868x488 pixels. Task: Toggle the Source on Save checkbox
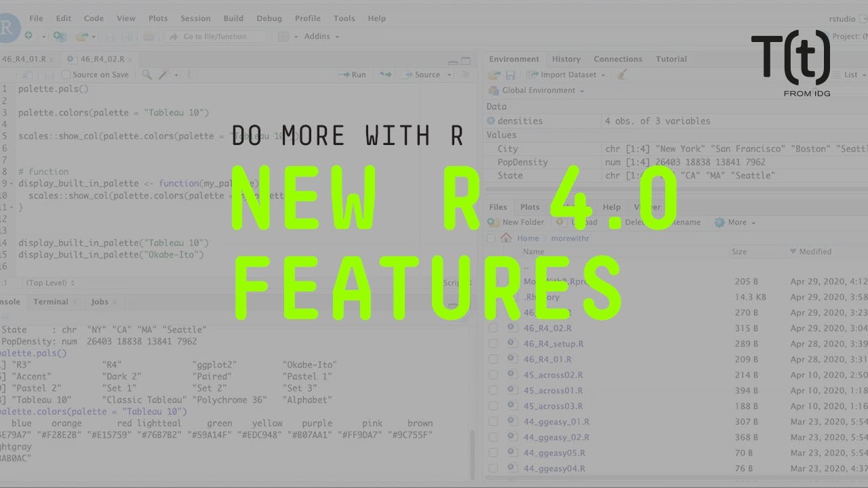click(66, 75)
